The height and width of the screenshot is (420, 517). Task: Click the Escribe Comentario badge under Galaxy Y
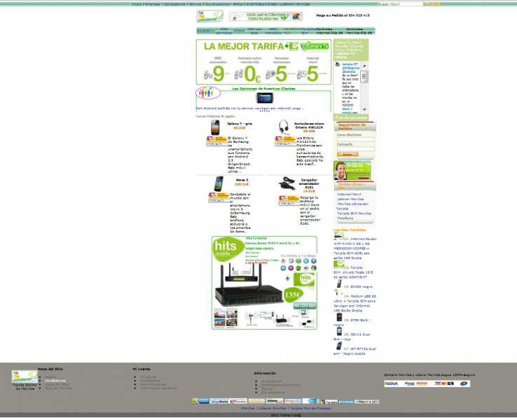point(217,139)
